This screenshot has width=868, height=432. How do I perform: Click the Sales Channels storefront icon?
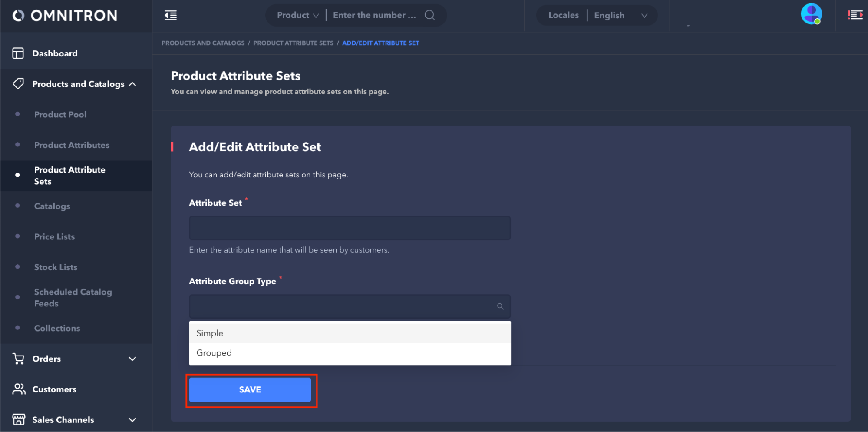[x=19, y=419]
